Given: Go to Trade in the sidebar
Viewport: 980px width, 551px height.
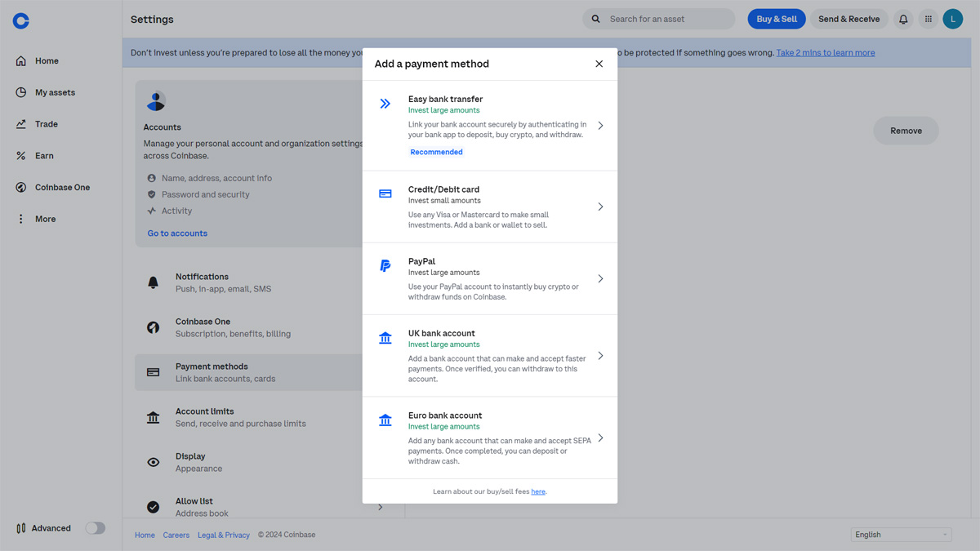Looking at the screenshot, I should point(60,124).
